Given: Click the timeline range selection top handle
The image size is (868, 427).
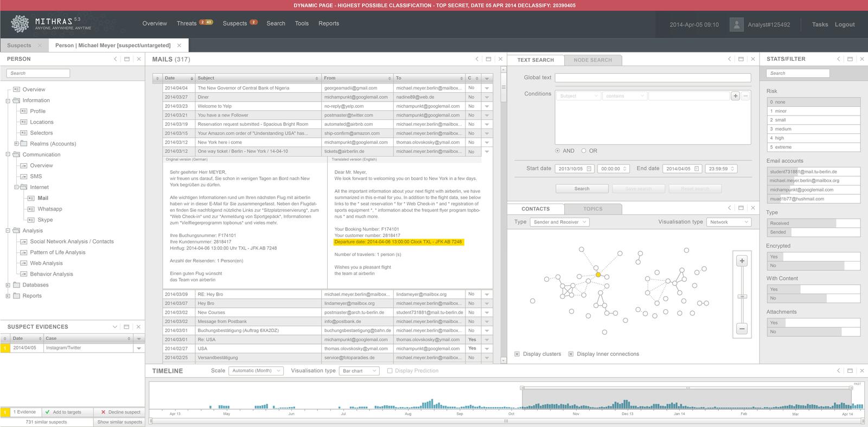Looking at the screenshot, I should [687, 388].
